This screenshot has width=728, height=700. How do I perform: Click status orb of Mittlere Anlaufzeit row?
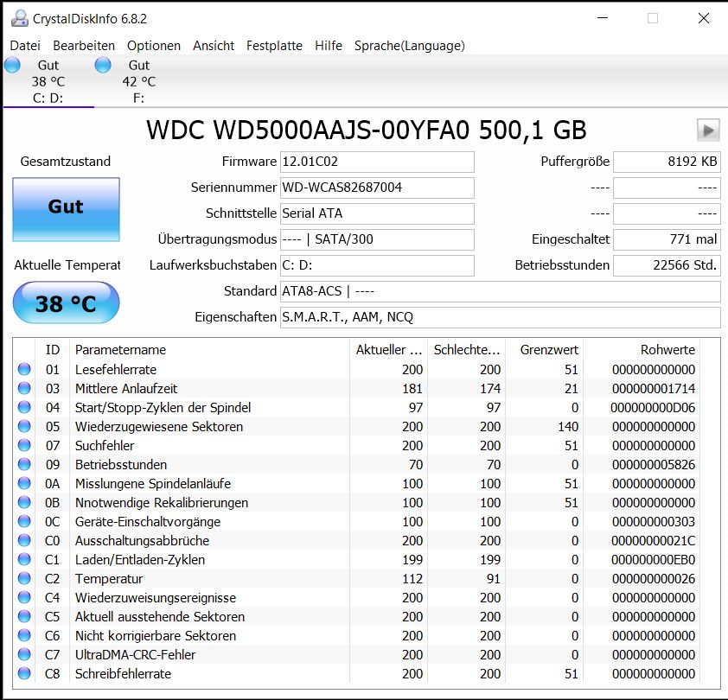tap(24, 389)
